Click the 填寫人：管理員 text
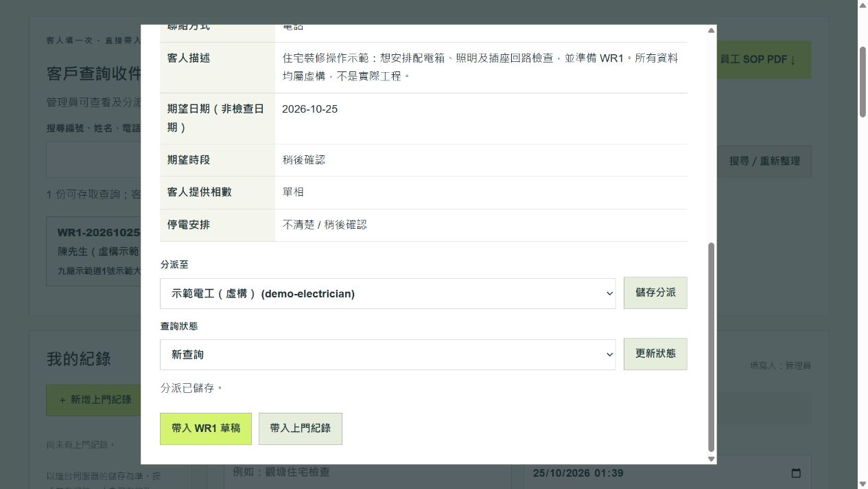Image resolution: width=868 pixels, height=489 pixels. click(x=780, y=366)
